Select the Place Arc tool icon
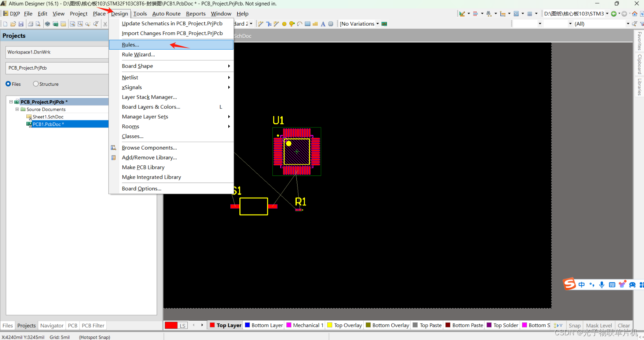644x340 pixels. point(300,24)
